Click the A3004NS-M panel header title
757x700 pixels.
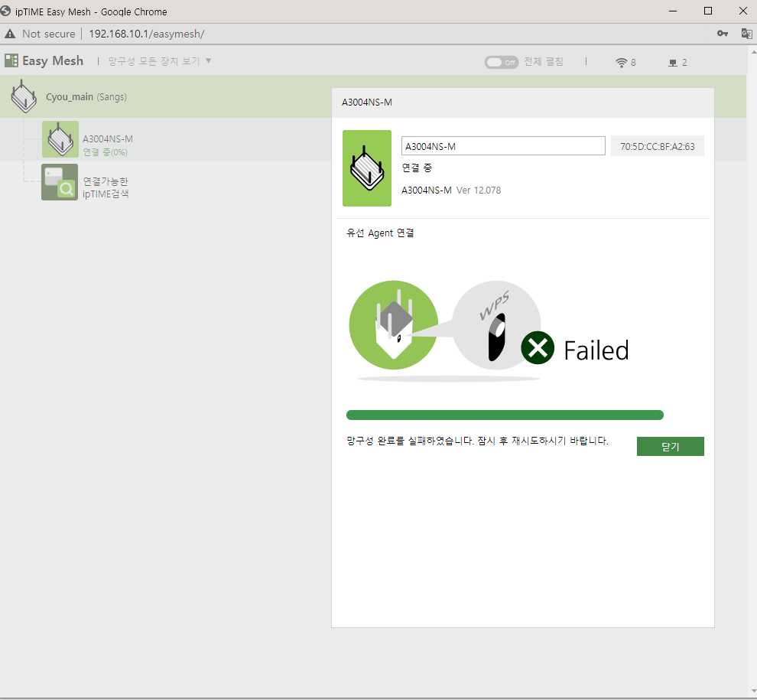[x=366, y=103]
